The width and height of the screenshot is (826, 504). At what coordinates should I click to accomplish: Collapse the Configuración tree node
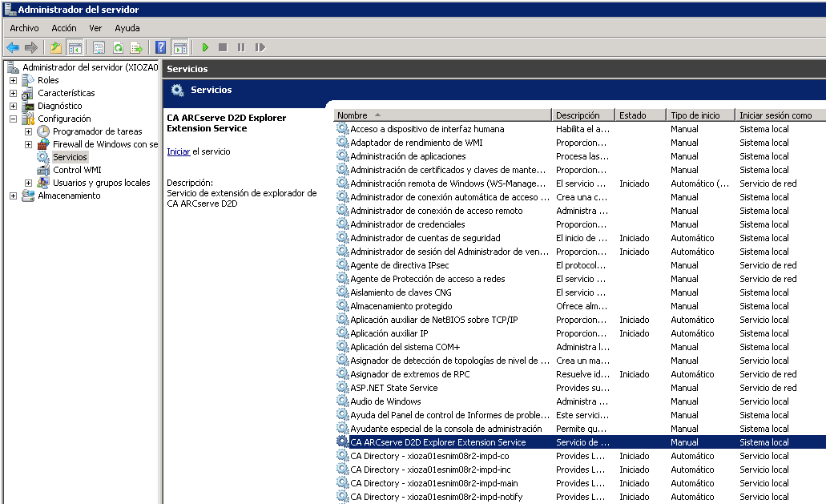pos(13,119)
